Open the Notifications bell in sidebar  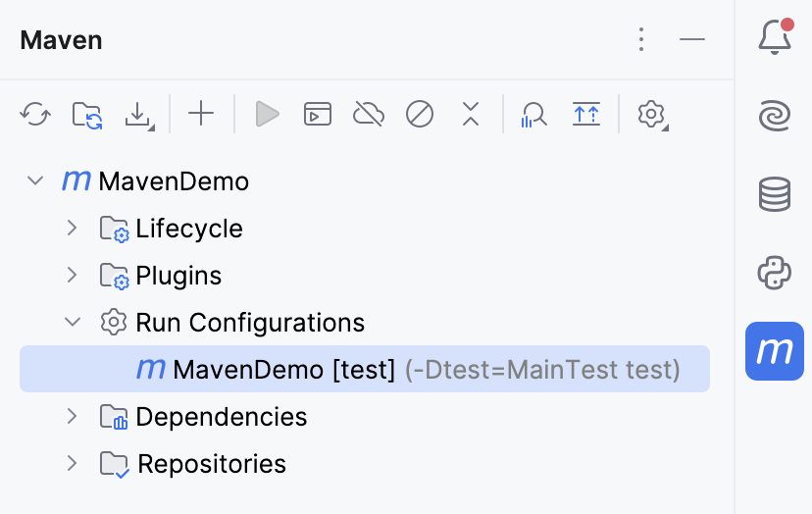[x=775, y=39]
